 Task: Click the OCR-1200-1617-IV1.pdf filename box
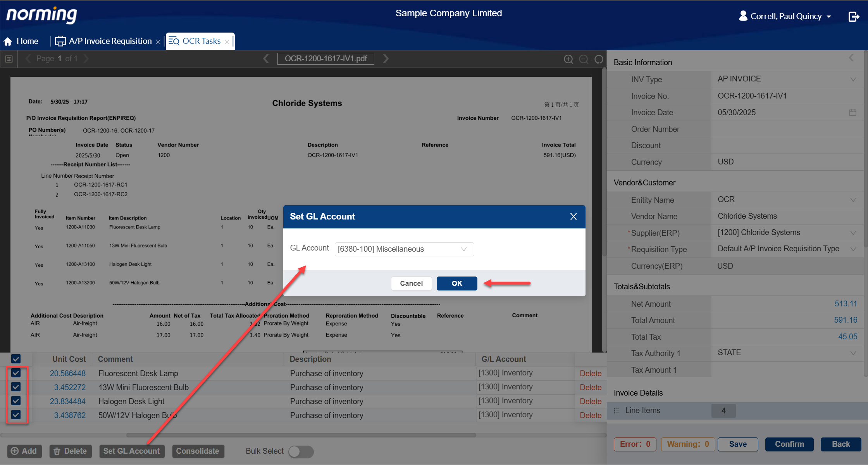pyautogui.click(x=326, y=59)
